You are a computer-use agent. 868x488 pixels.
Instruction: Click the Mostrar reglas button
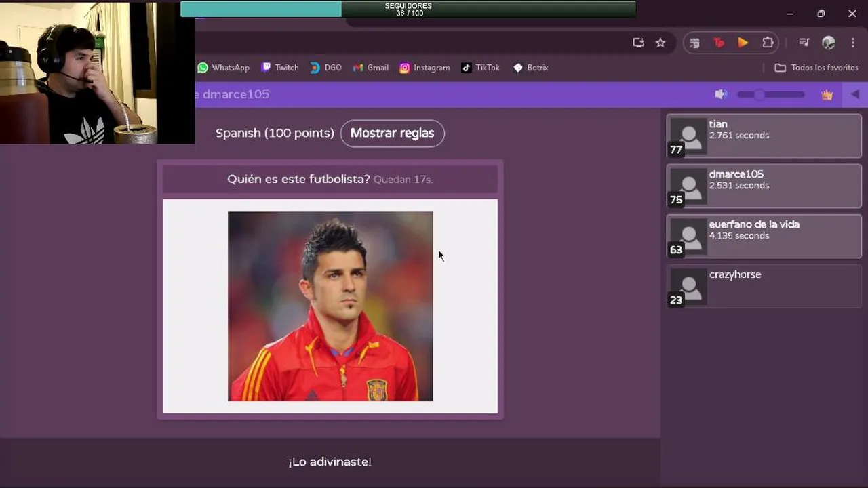point(392,133)
